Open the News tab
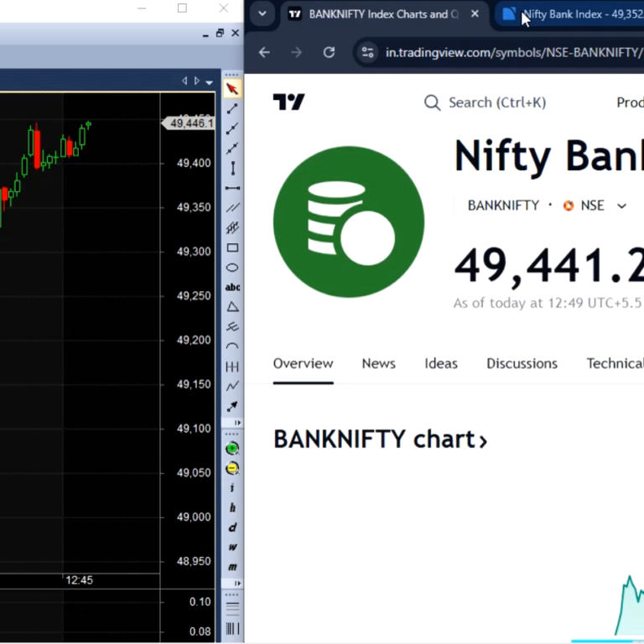Screen dimensions: 644x644 click(x=379, y=363)
